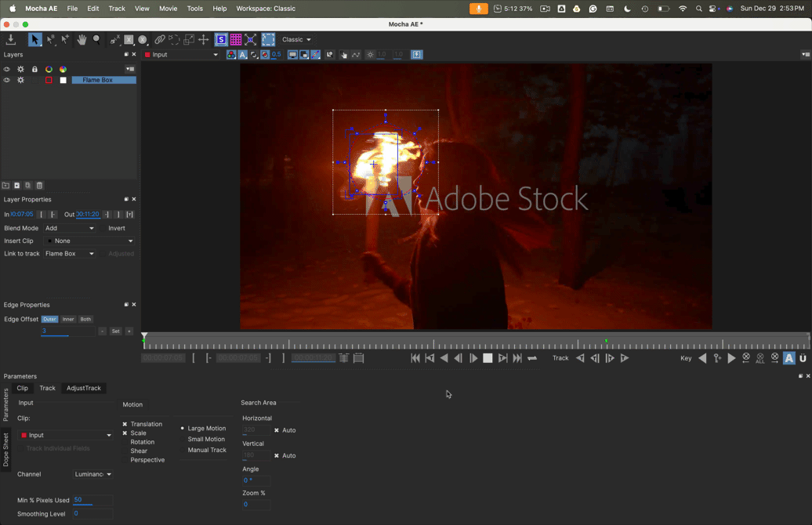
Task: Click the Set edge offset button
Action: [115, 331]
